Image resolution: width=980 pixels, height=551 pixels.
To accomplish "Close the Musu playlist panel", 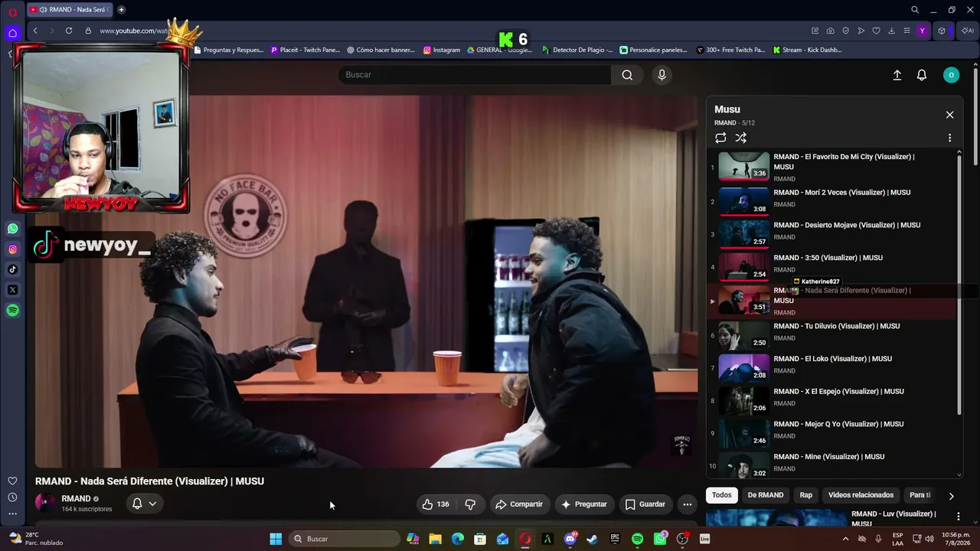I will click(x=949, y=115).
